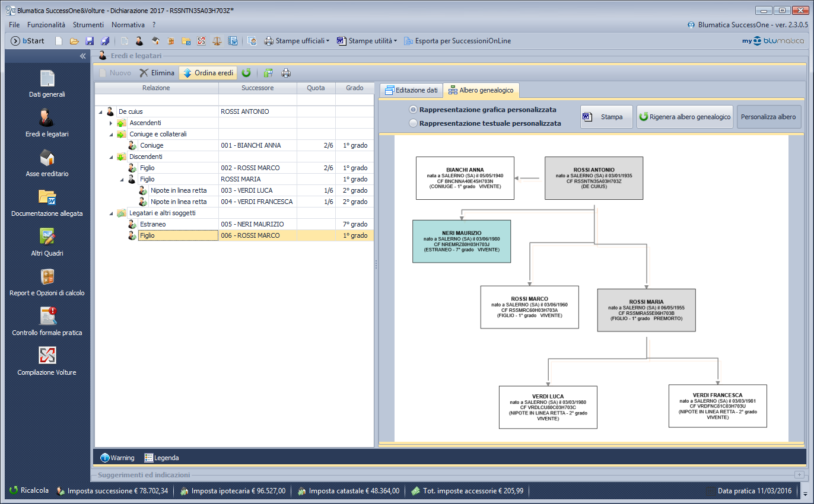Select row 003 - VERDI LUCA
The image size is (814, 504).
click(234, 190)
